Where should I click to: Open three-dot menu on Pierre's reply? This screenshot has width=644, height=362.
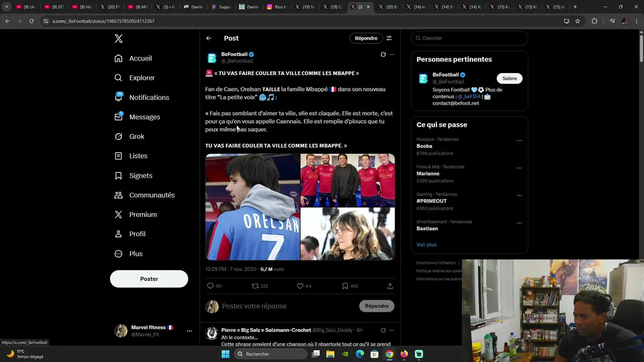coord(392,330)
